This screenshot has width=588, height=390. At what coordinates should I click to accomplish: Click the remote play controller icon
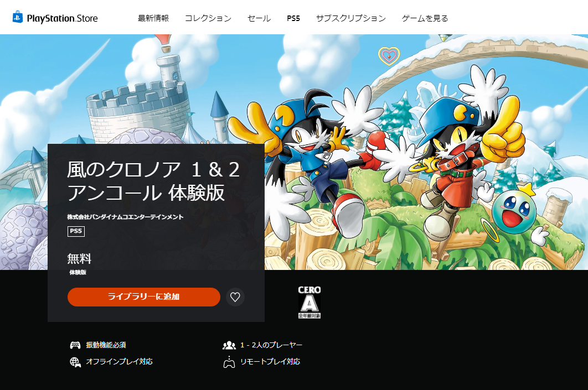pos(229,362)
